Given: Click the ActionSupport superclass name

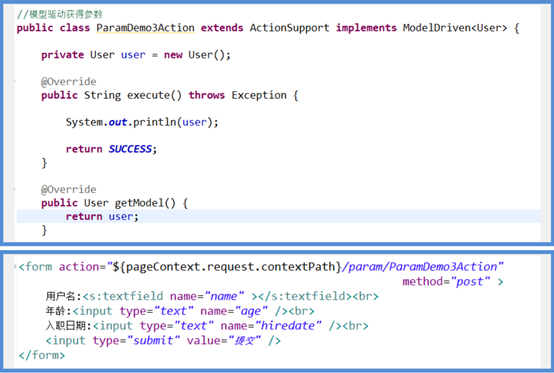Looking at the screenshot, I should click(289, 28).
